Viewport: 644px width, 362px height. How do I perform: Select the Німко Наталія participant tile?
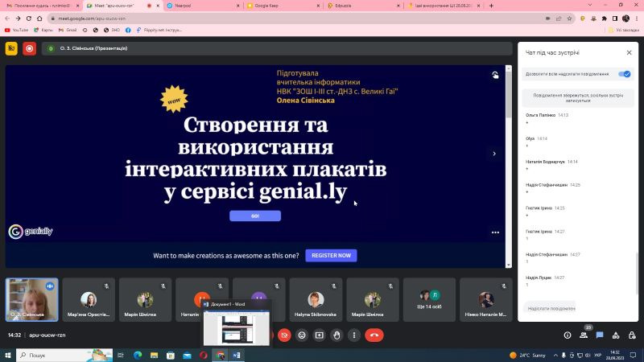[486, 299]
